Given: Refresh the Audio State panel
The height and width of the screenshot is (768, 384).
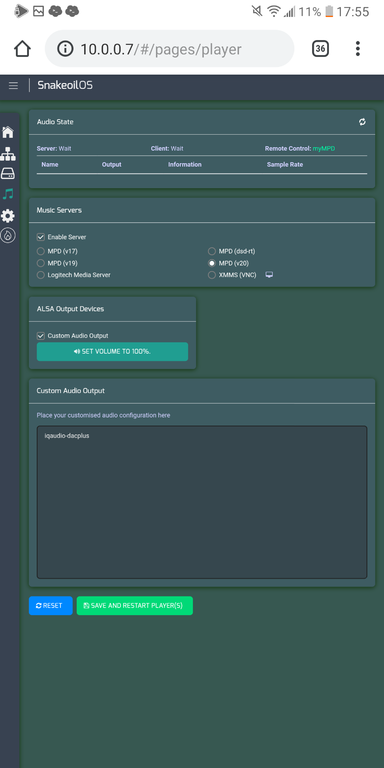Looking at the screenshot, I should (x=362, y=122).
